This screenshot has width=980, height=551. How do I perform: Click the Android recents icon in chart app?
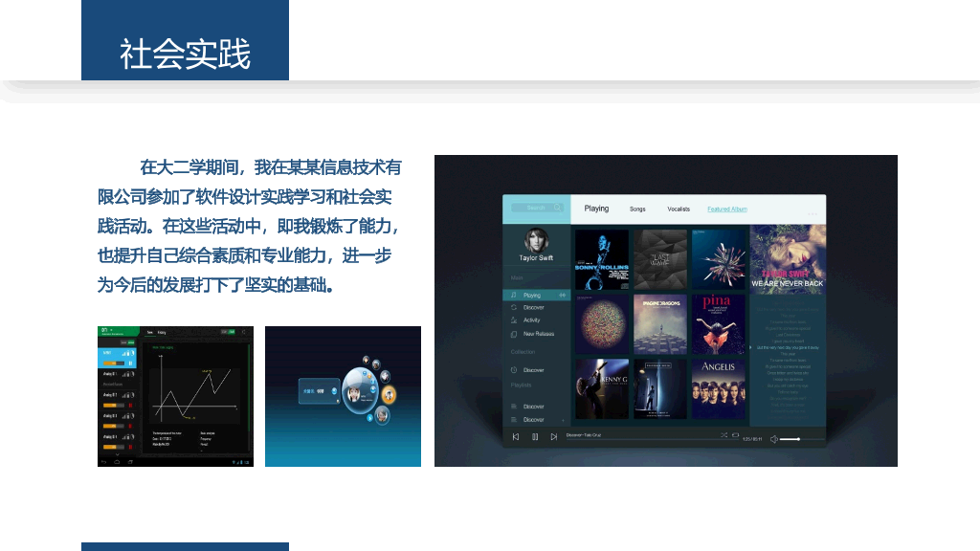click(130, 462)
